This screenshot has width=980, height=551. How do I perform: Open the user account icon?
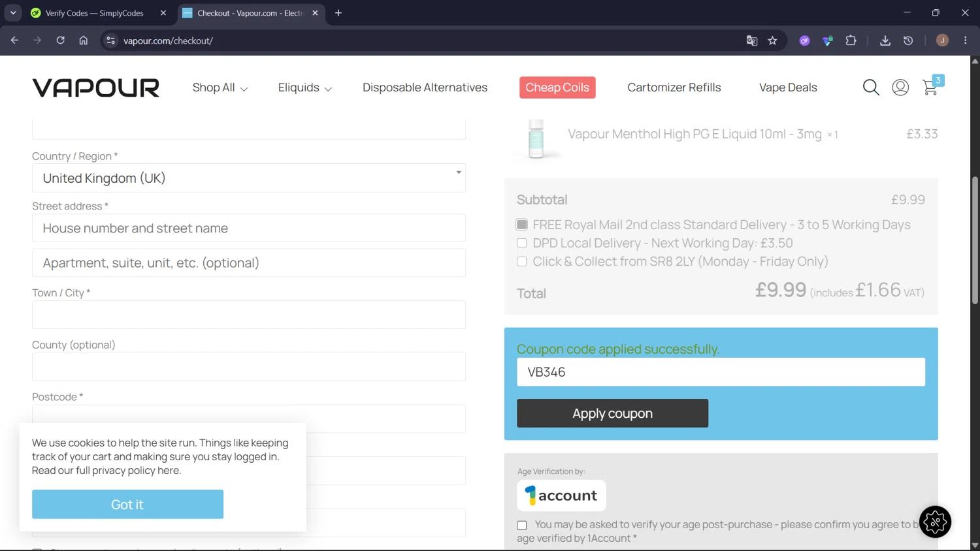click(x=900, y=87)
